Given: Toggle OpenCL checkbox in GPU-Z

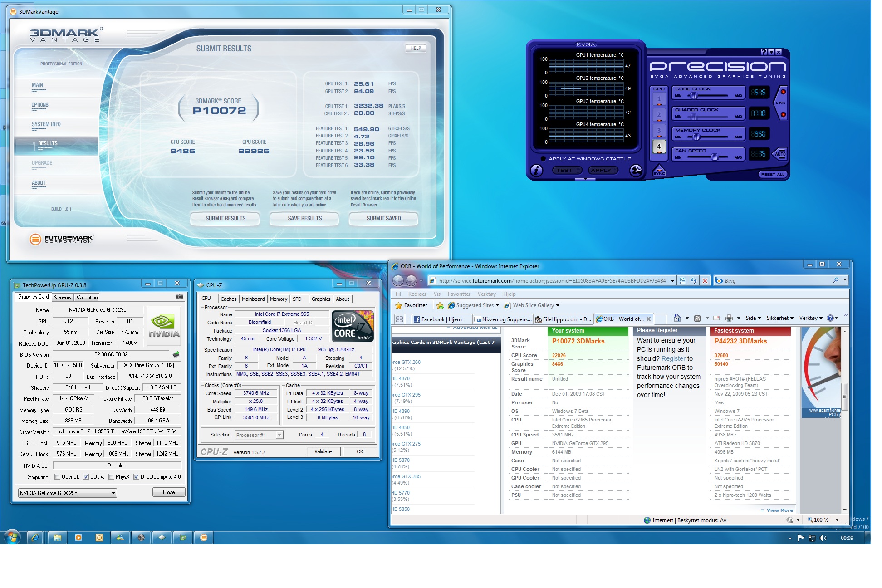Looking at the screenshot, I should (57, 477).
